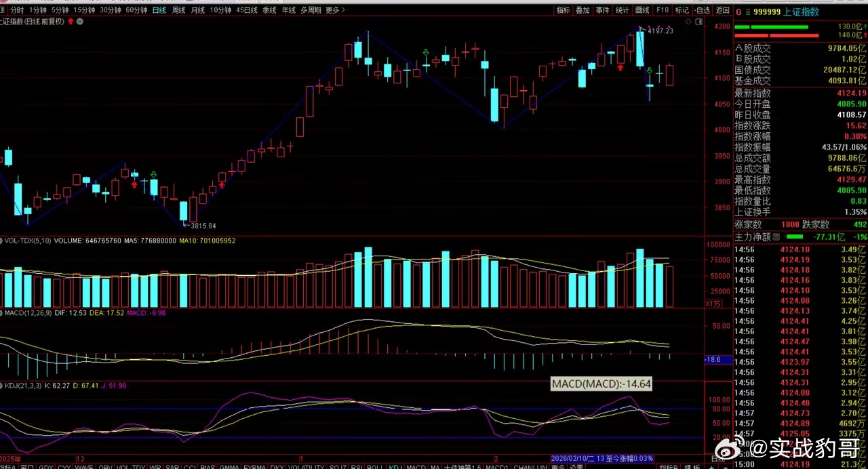
Task: Activate the 画线 drawing tool
Action: 642,10
